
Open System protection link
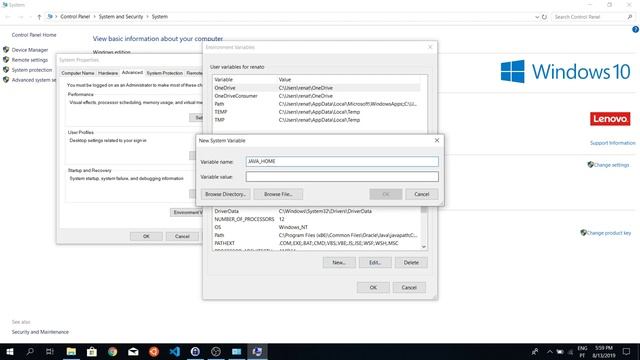point(31,70)
